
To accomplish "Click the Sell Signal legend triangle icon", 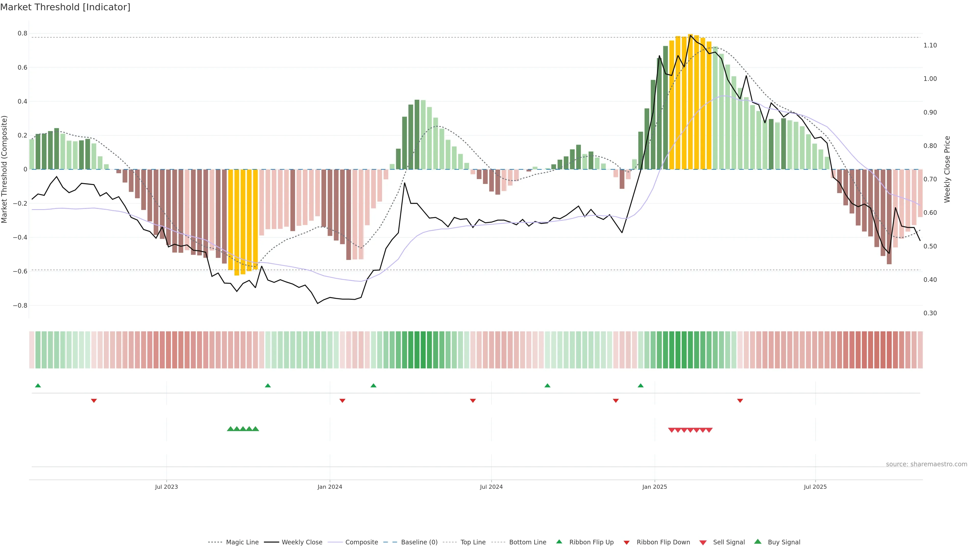I will pyautogui.click(x=703, y=542).
